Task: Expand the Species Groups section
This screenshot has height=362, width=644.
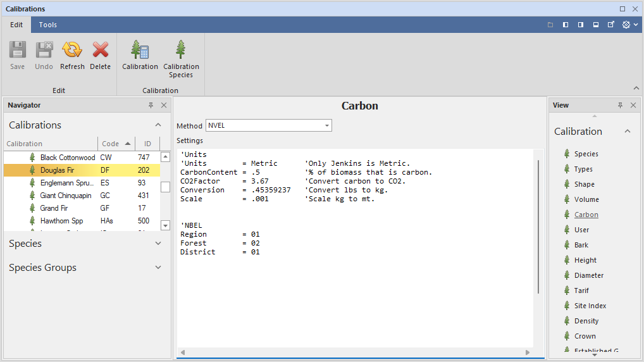Action: pyautogui.click(x=158, y=268)
